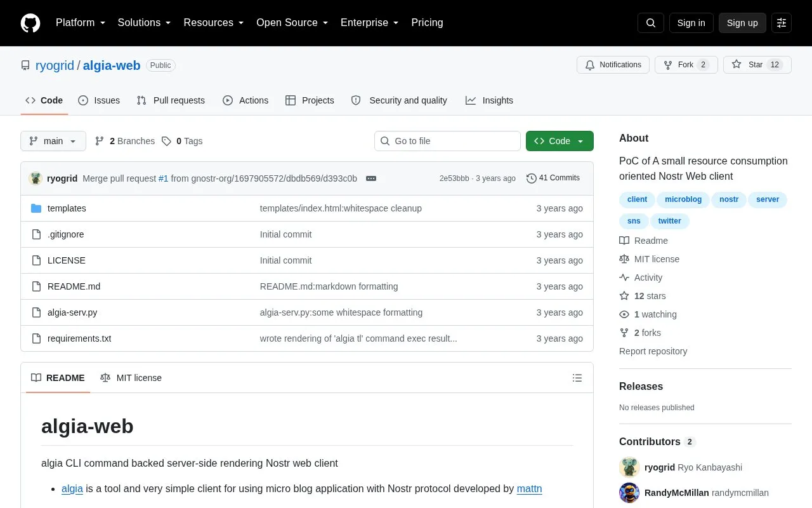Expand the Resources menu
The height and width of the screenshot is (508, 812).
pos(214,23)
